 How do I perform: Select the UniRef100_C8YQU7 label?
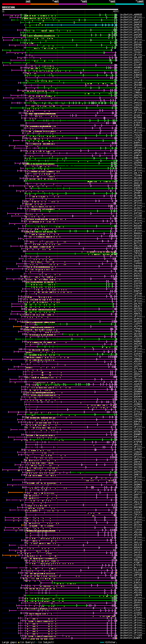coord(131,53)
